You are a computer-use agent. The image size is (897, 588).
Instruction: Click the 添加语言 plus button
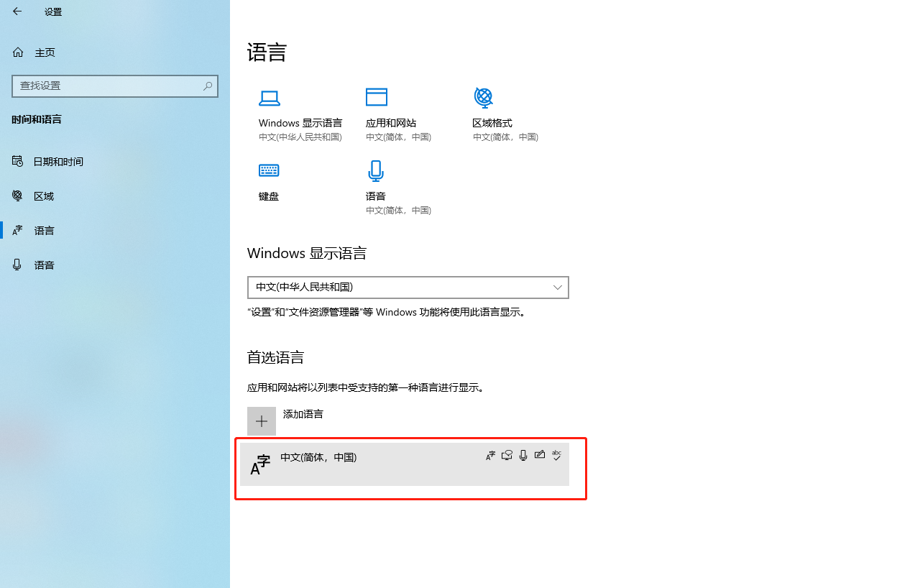(x=262, y=421)
